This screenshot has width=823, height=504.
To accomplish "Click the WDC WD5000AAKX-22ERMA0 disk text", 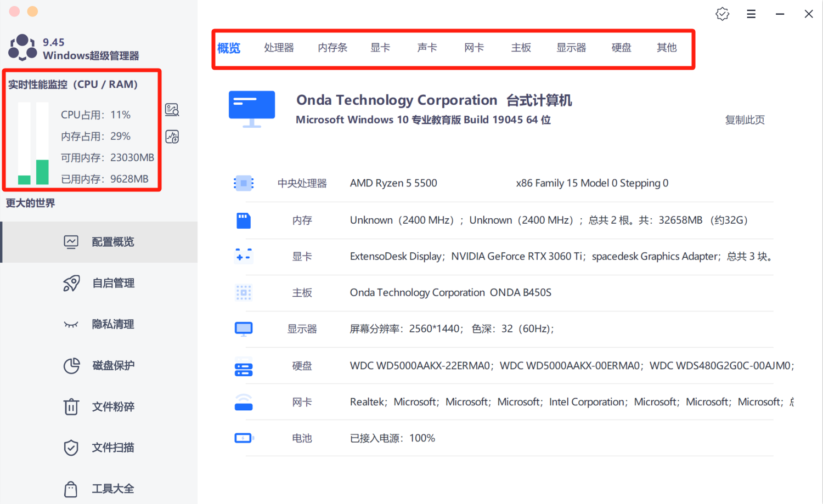I will point(420,366).
